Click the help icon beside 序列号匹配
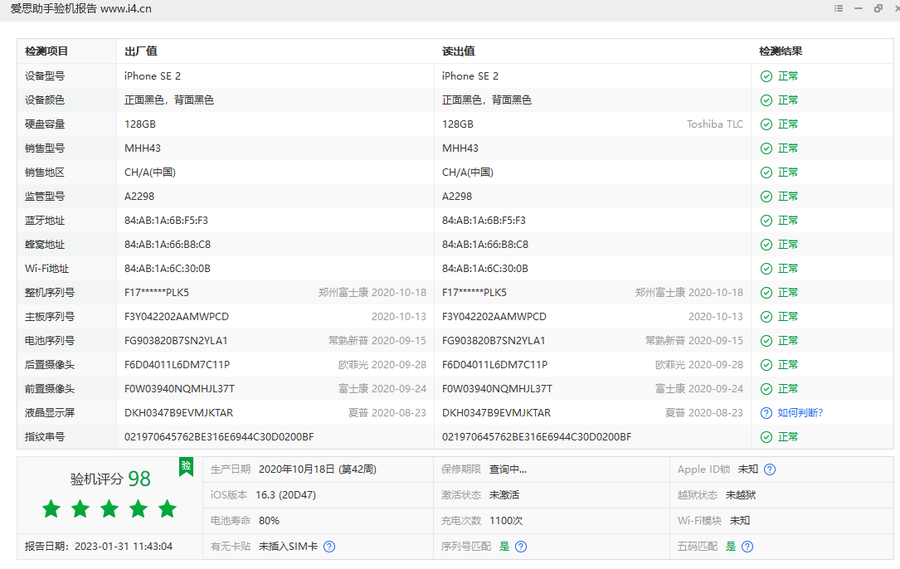The width and height of the screenshot is (900, 569). click(x=521, y=547)
